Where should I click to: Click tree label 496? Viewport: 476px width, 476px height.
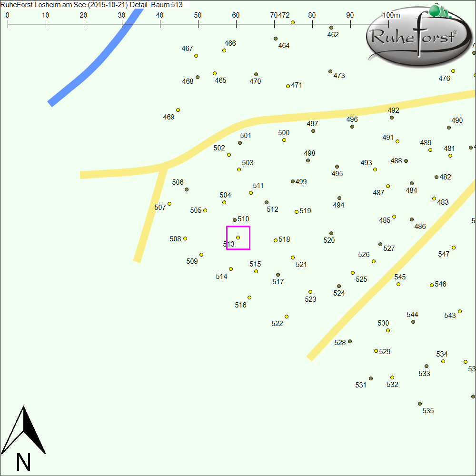[352, 119]
